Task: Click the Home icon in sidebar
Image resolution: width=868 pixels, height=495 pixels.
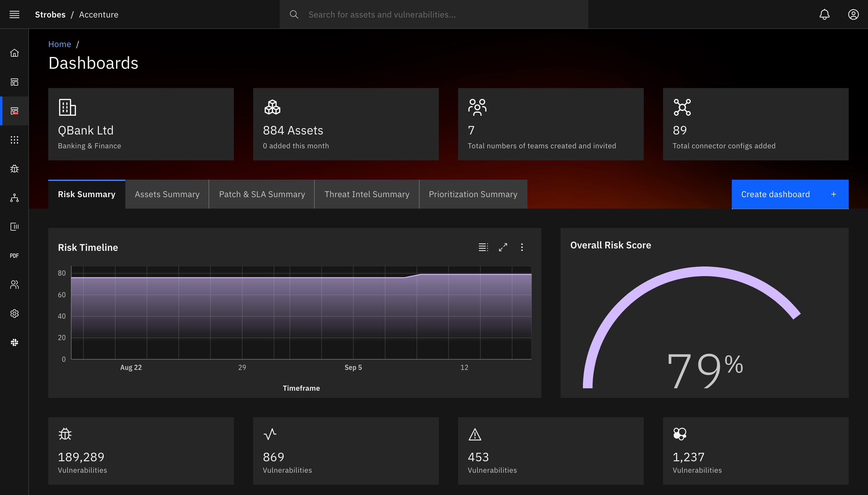Action: tap(14, 53)
